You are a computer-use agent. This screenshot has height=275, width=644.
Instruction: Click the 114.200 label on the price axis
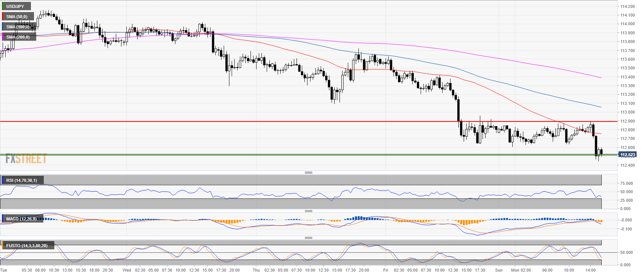[627, 6]
